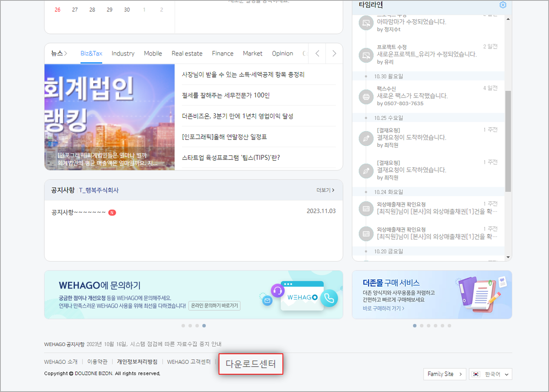Select the fourth carousel dot under inquiry banner
Screen dimensions: 549x392
pyautogui.click(x=204, y=326)
